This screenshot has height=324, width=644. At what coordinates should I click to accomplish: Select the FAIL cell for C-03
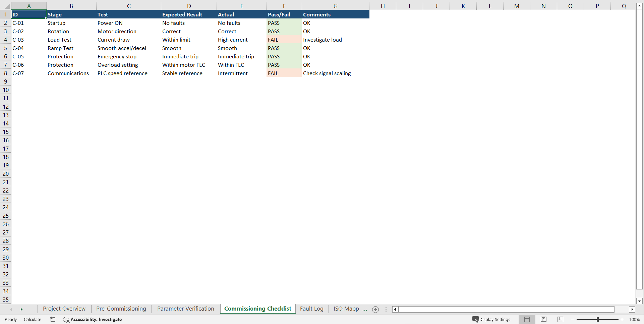click(x=284, y=40)
